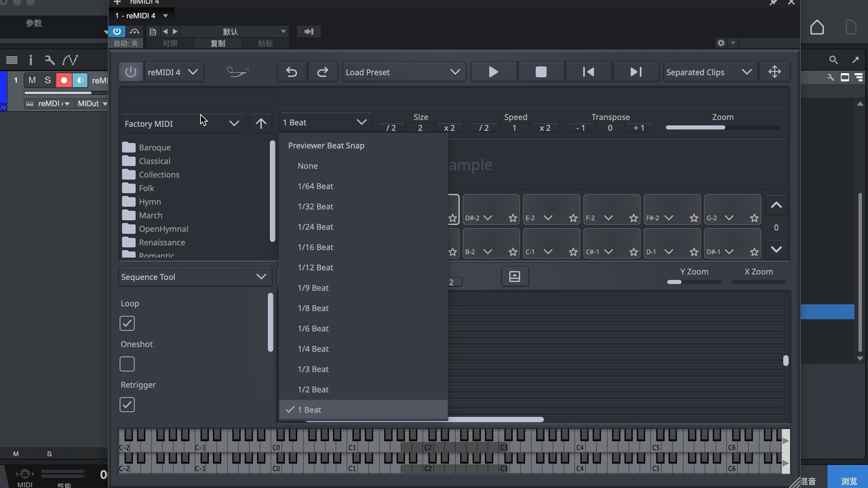Click the host sidechain route arrow icon
The height and width of the screenshot is (488, 868).
(309, 31)
